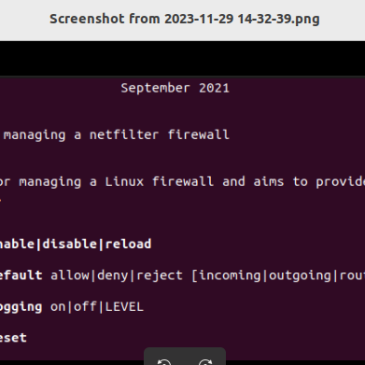365x365 pixels.
Task: Click the word 'outgoing' in brackets
Action: pos(300,276)
